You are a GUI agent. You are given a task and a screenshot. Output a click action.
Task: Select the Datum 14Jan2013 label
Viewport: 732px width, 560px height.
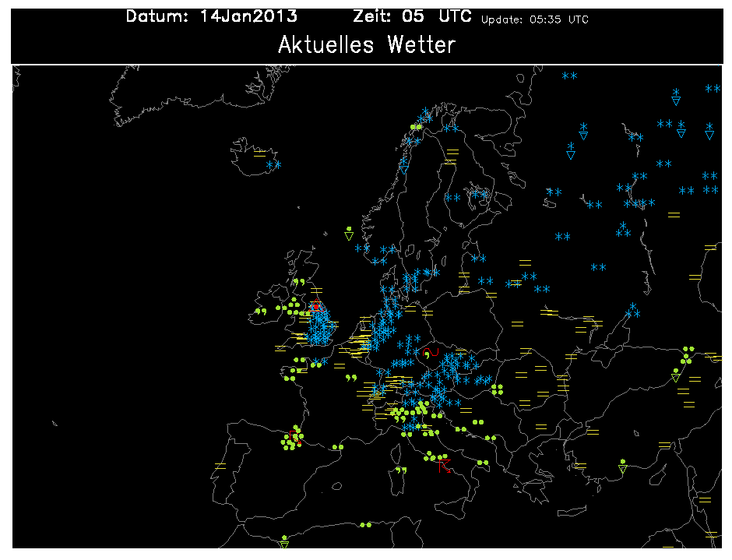pos(211,17)
